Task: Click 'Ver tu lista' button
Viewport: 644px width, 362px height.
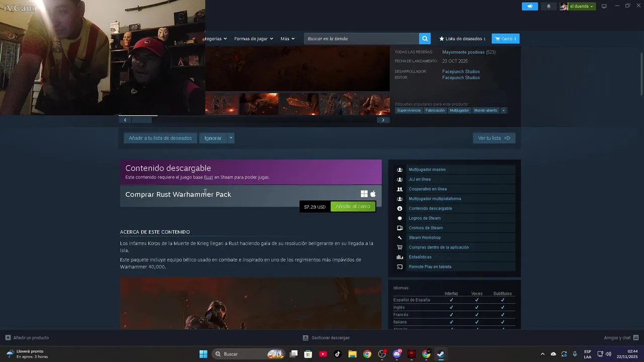Action: click(494, 138)
